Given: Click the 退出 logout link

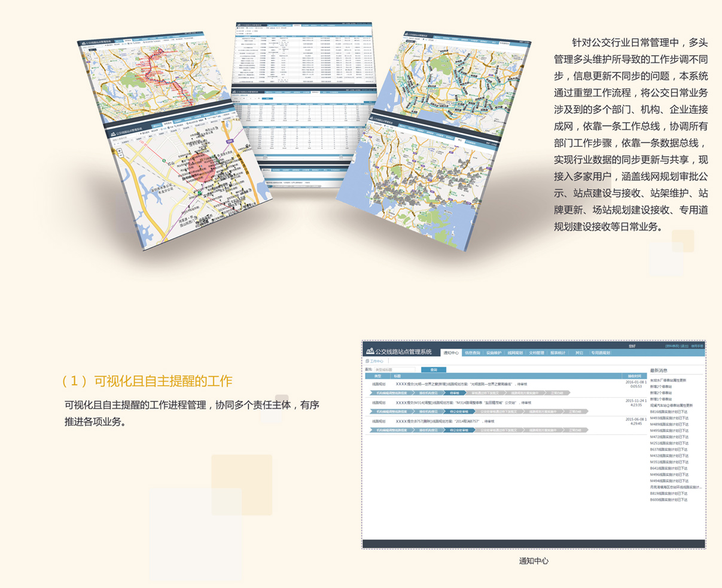Looking at the screenshot, I should point(684,346).
